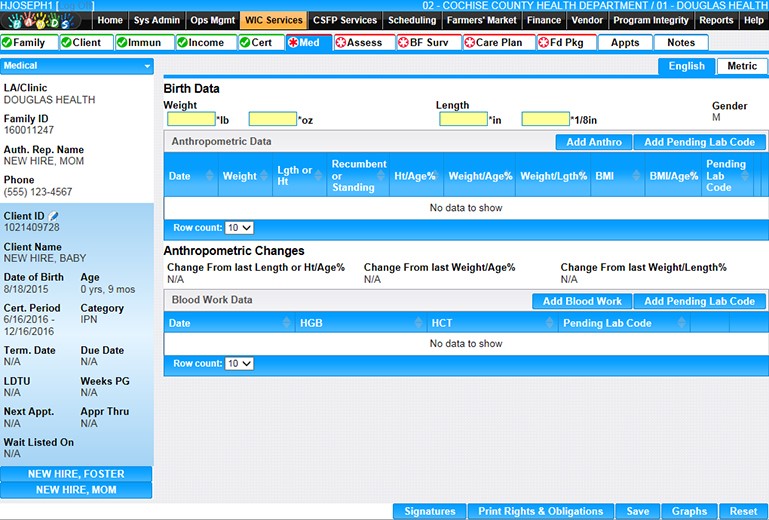This screenshot has height=520, width=769.
Task: Open Row count dropdown under Blood Work Data
Action: point(239,364)
